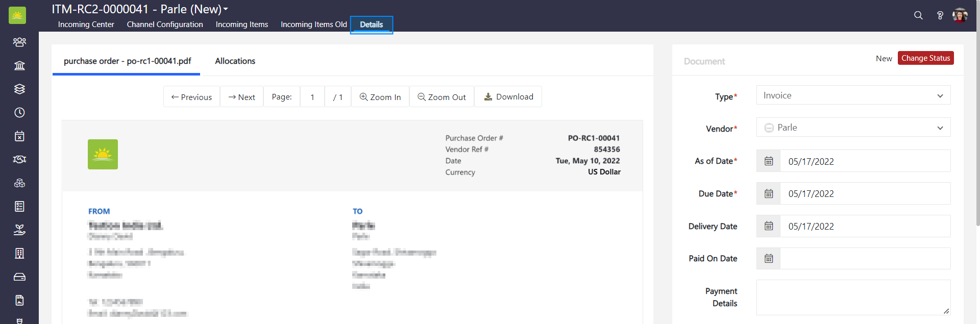This screenshot has height=324, width=980.
Task: Click the calendar icon for Due Date
Action: [769, 194]
